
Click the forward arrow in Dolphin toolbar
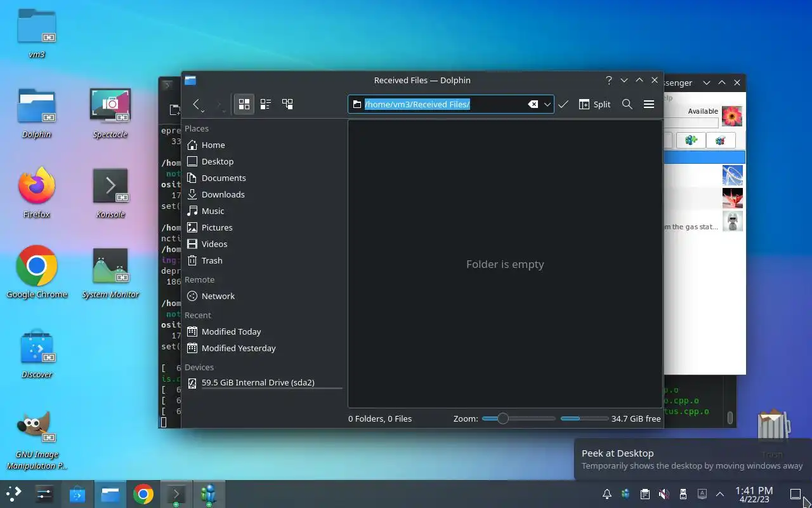click(x=218, y=104)
